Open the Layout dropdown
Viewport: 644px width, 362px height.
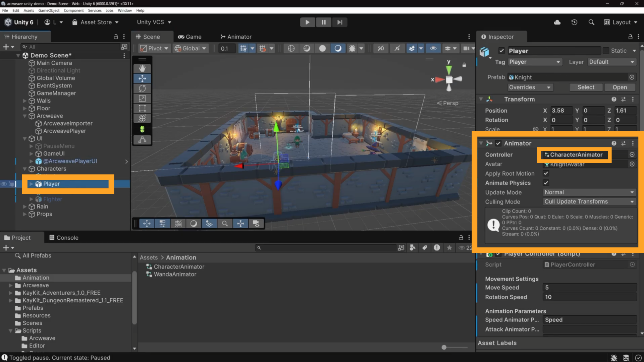pyautogui.click(x=621, y=22)
